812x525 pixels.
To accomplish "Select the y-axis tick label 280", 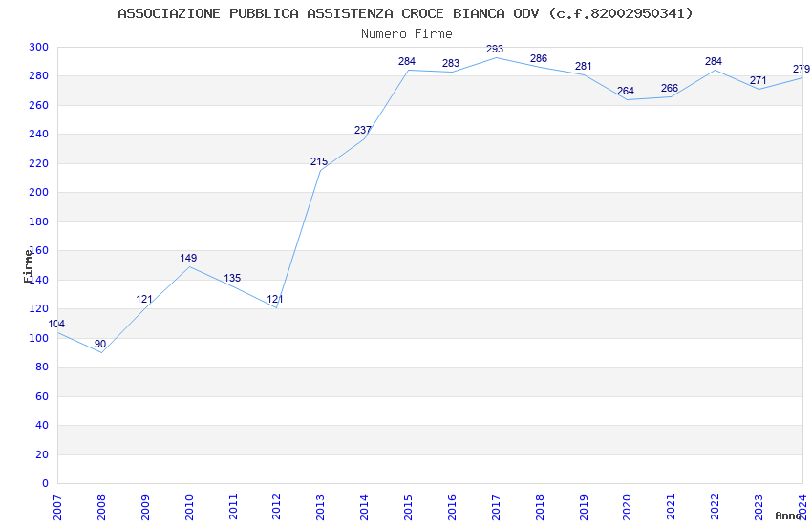I will (x=39, y=76).
